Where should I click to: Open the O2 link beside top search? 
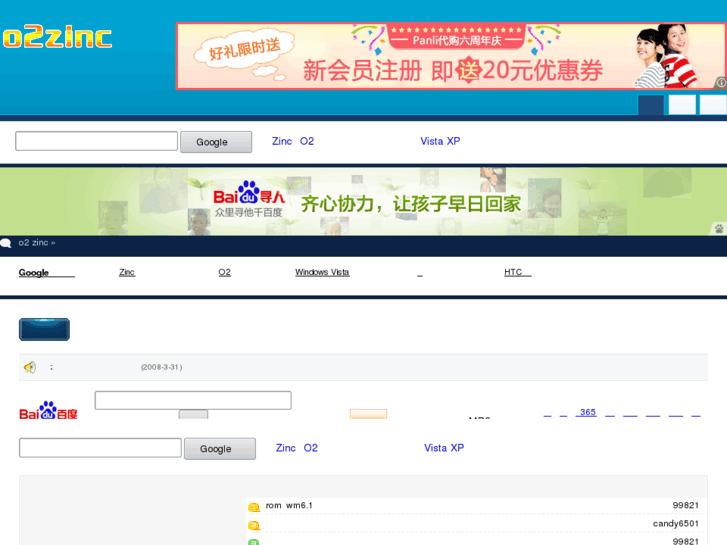coord(307,141)
